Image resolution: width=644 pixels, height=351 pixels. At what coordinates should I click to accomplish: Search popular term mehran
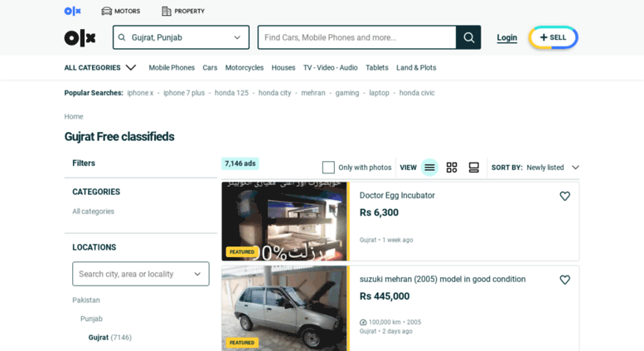313,93
